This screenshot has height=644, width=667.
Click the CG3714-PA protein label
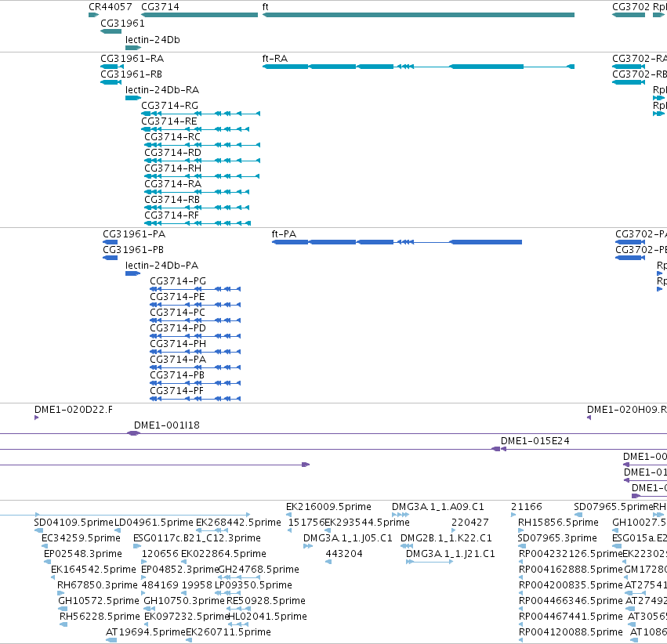pyautogui.click(x=178, y=360)
